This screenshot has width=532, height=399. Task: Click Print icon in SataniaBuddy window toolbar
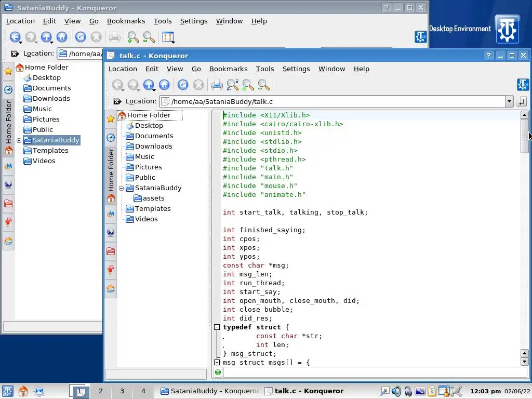tap(114, 37)
